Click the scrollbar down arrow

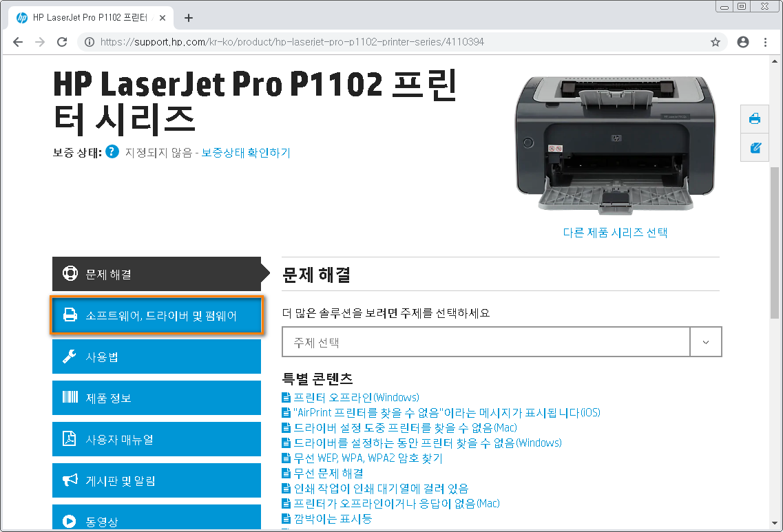point(775,524)
